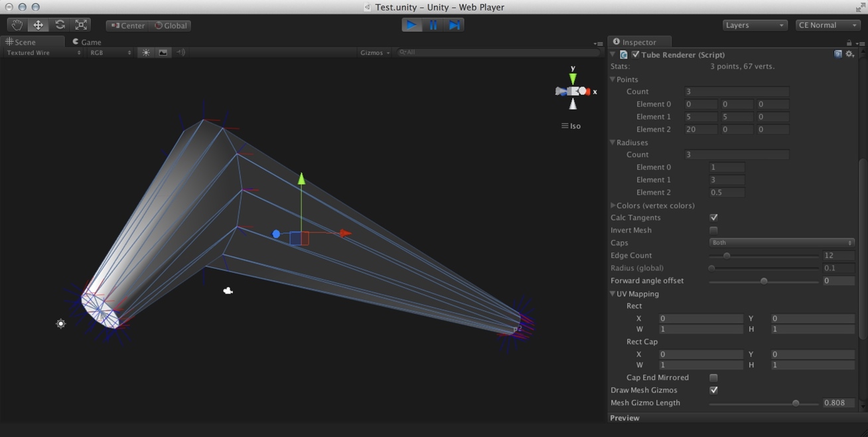This screenshot has height=437, width=868.
Task: Toggle scene lighting with the sun icon
Action: tap(146, 52)
